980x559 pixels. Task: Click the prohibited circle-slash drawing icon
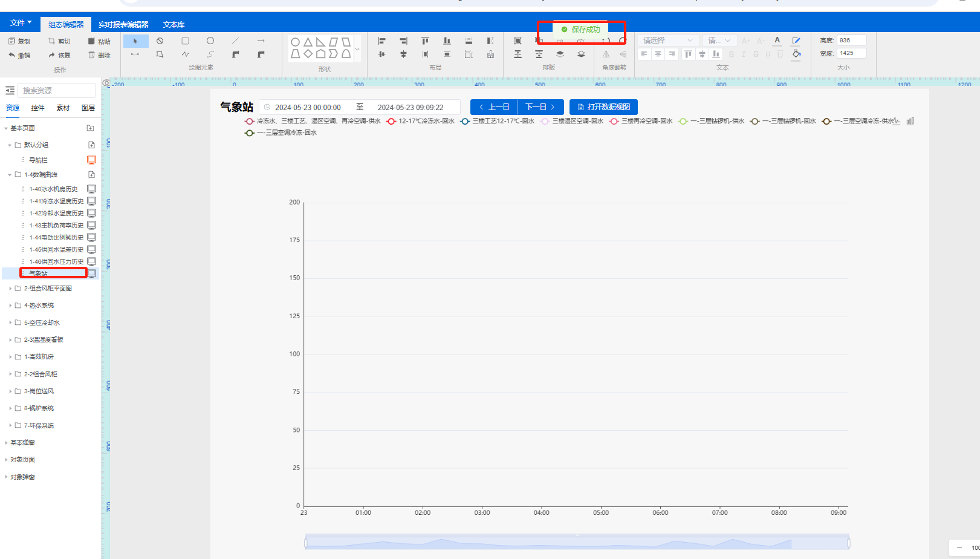[x=160, y=41]
